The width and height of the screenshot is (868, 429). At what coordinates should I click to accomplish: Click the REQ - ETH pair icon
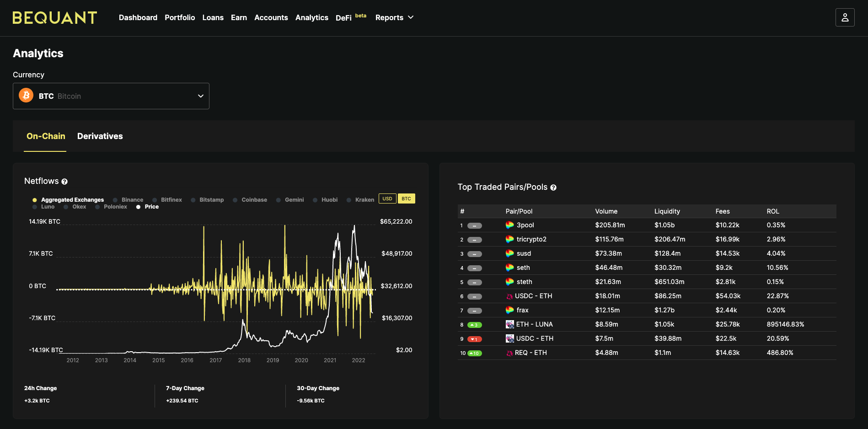coord(509,353)
